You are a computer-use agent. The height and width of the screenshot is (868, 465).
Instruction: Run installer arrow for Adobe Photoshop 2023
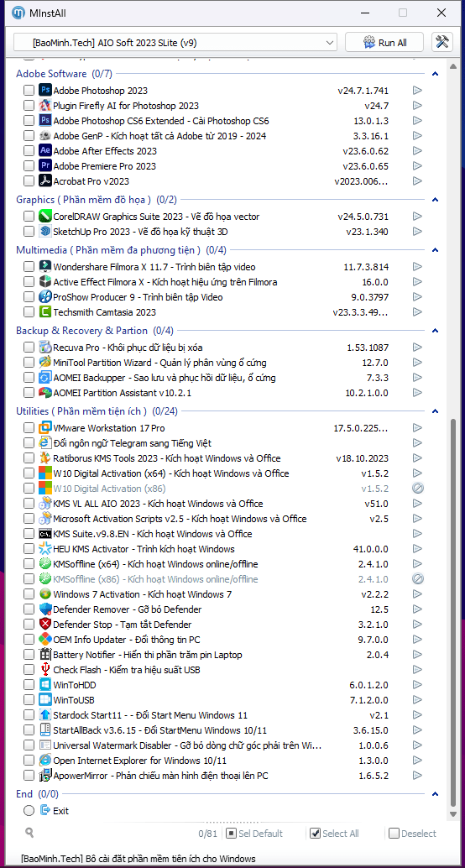(x=417, y=90)
